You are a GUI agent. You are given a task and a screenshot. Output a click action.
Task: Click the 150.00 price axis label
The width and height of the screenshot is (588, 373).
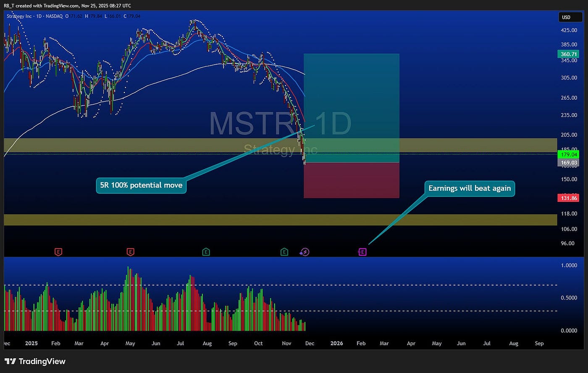[569, 179]
